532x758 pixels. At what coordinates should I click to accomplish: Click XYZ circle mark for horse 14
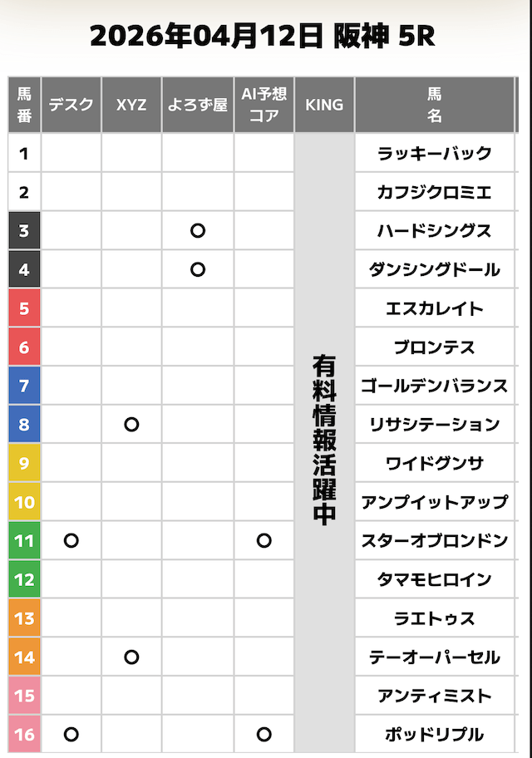click(x=131, y=657)
